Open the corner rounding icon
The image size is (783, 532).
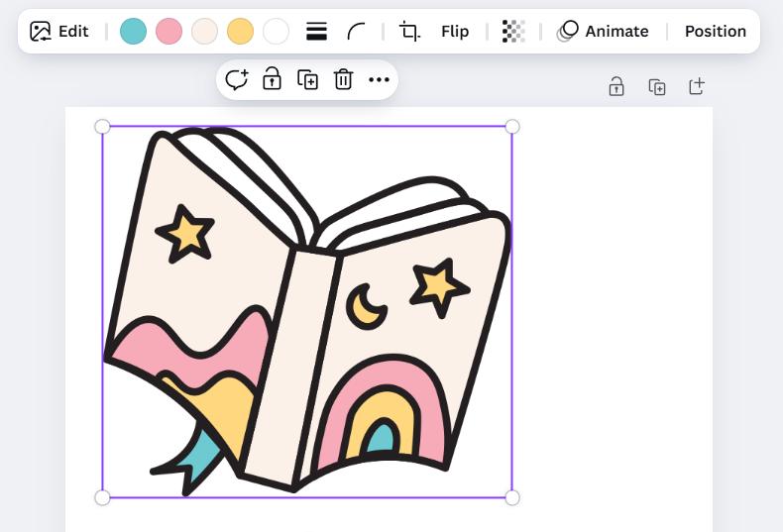356,32
